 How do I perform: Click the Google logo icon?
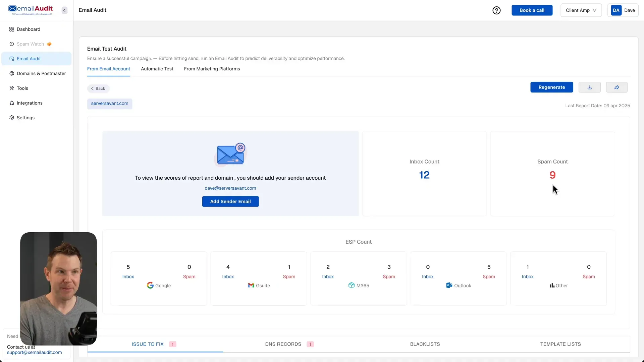click(x=150, y=285)
